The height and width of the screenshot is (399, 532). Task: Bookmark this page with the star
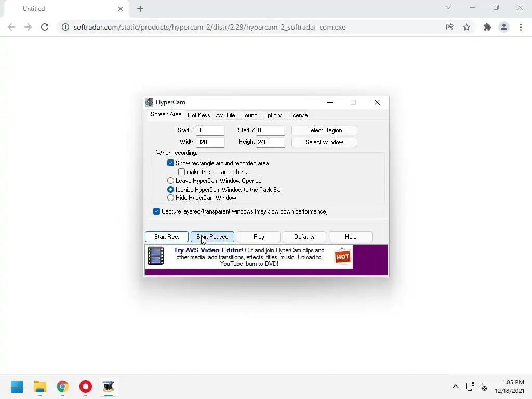click(467, 27)
